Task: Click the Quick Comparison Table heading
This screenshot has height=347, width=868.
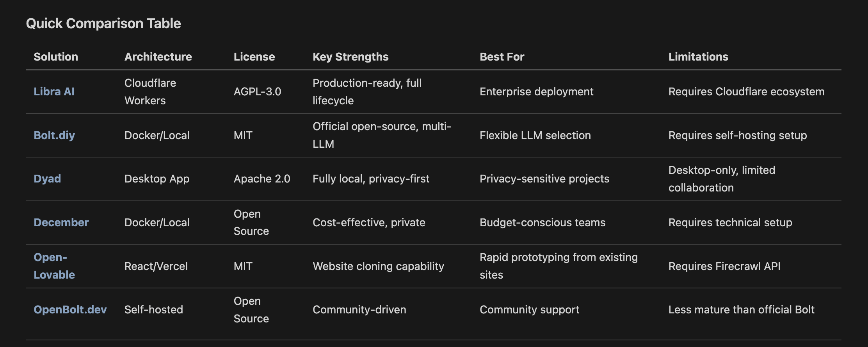Action: pos(103,23)
